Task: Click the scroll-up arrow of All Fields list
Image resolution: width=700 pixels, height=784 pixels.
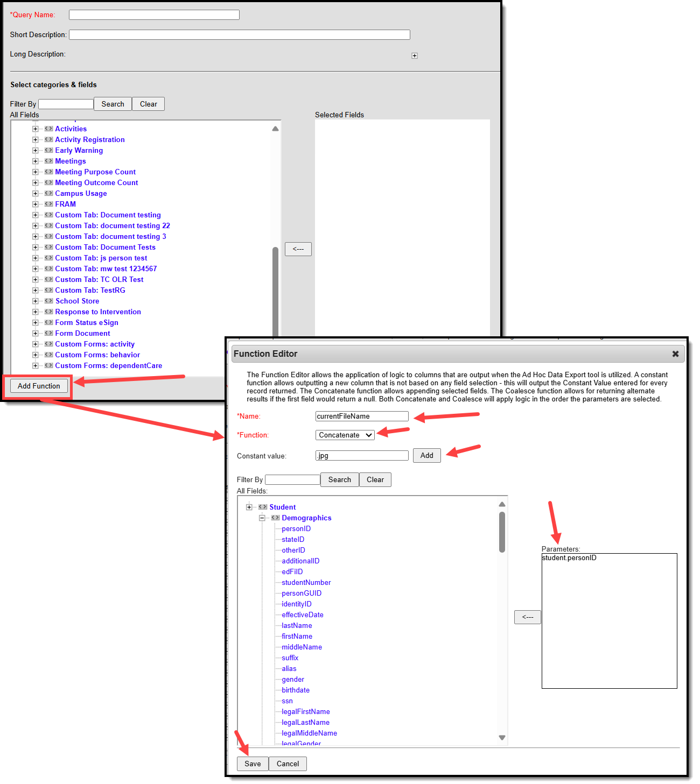Action: tap(275, 129)
